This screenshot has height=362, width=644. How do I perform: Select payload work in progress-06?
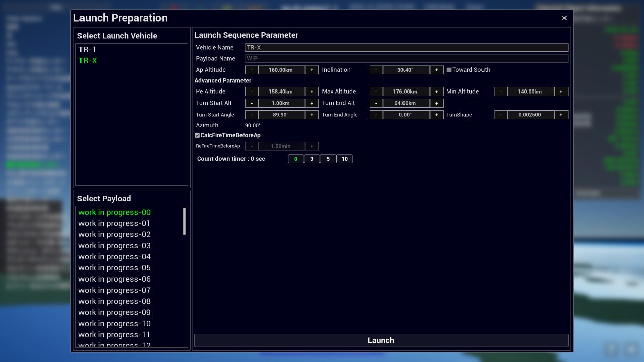coord(115,279)
